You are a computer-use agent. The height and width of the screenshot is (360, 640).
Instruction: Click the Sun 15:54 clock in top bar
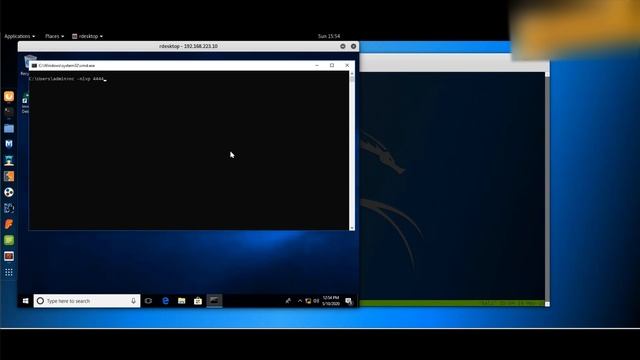(x=329, y=36)
